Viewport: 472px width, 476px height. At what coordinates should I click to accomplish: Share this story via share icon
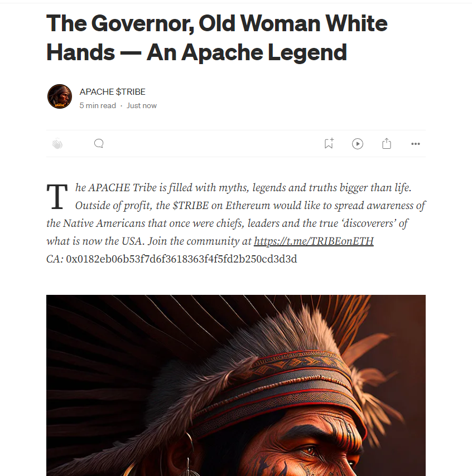[386, 143]
